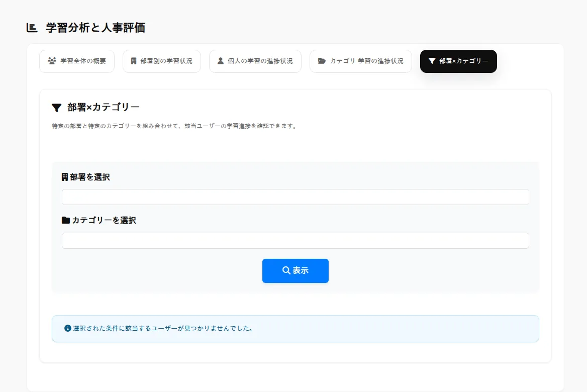The image size is (587, 392).
Task: Click the 部署を選択 dropdown field
Action: 296,197
